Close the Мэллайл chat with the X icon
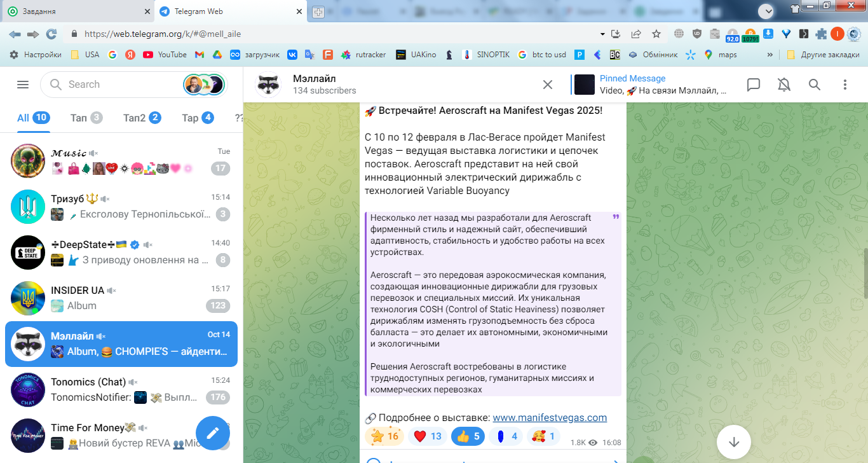Viewport: 868px width, 463px height. (x=548, y=85)
